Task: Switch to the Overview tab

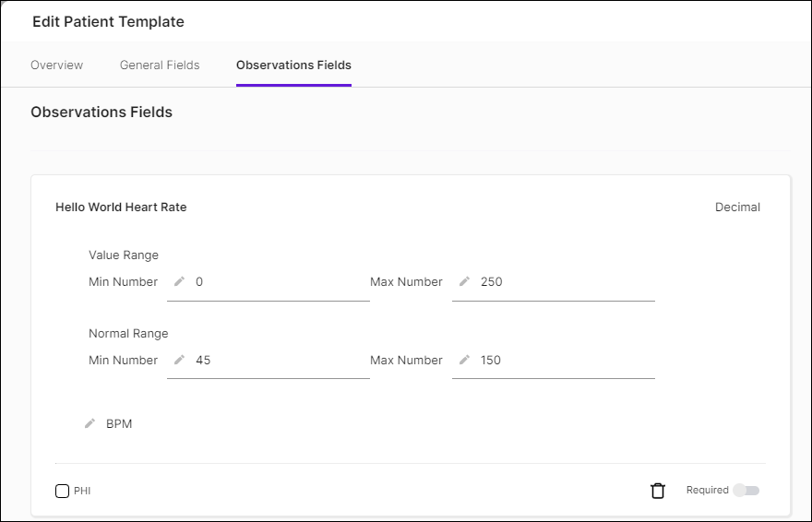Action: [57, 65]
